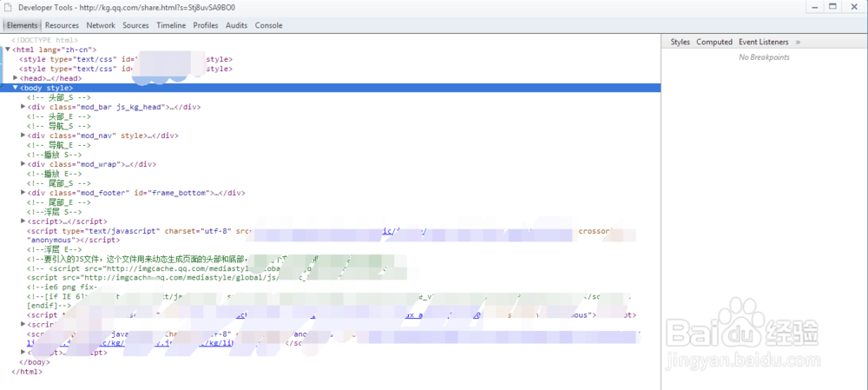Select the closing html tag
This screenshot has height=390, width=868.
point(27,372)
